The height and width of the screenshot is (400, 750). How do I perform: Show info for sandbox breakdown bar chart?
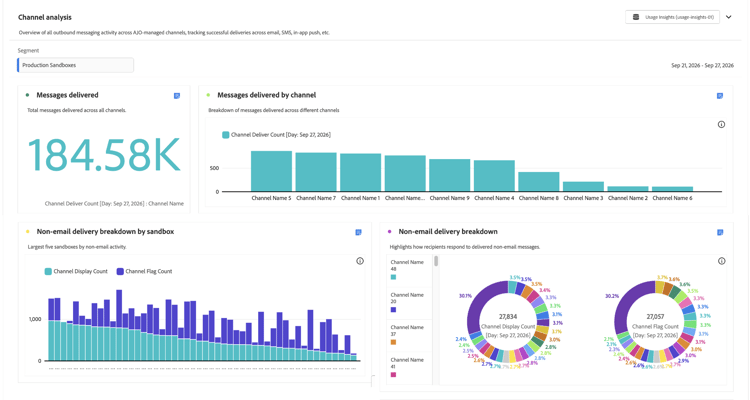[x=360, y=261]
